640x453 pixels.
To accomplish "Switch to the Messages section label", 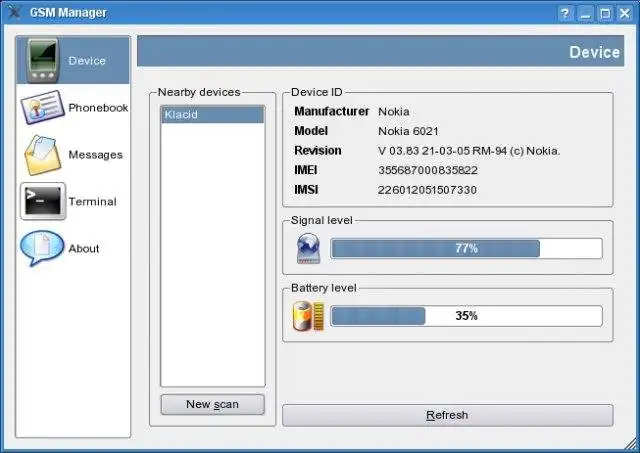I will click(96, 155).
